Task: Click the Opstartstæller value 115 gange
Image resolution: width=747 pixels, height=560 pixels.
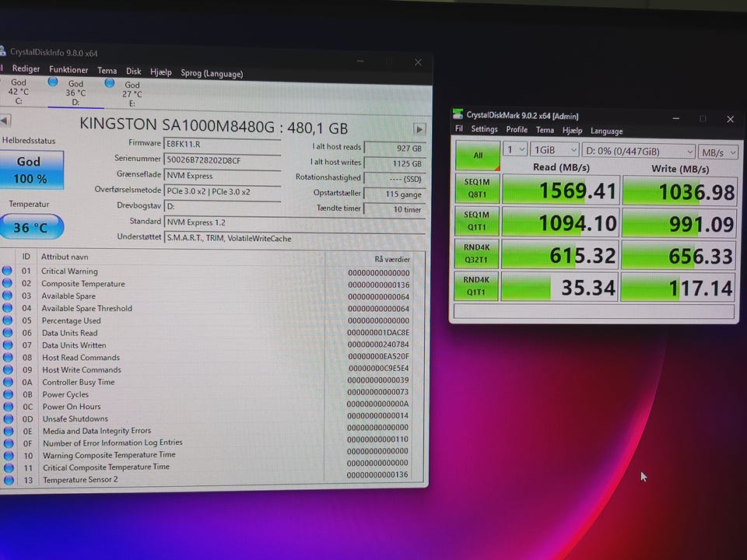Action: point(395,194)
